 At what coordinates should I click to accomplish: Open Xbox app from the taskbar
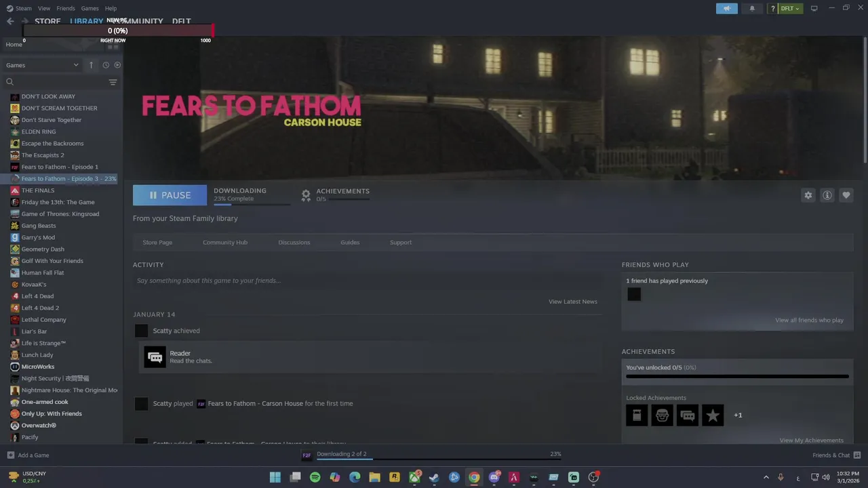point(414,477)
